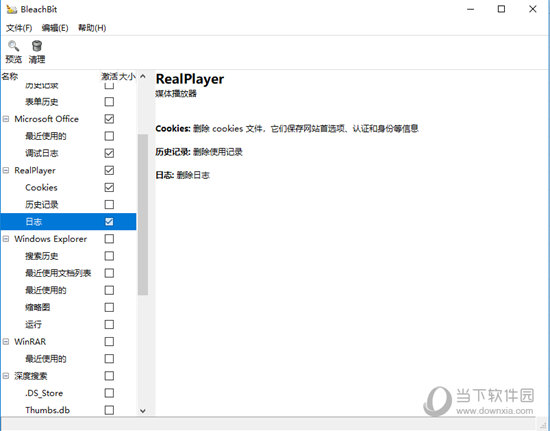Screen dimensions: 550x431
Task: Collapse the WinRAR tree node
Action: 6,342
